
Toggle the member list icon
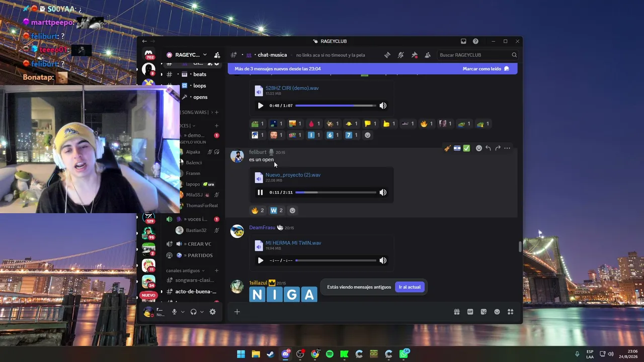428,55
